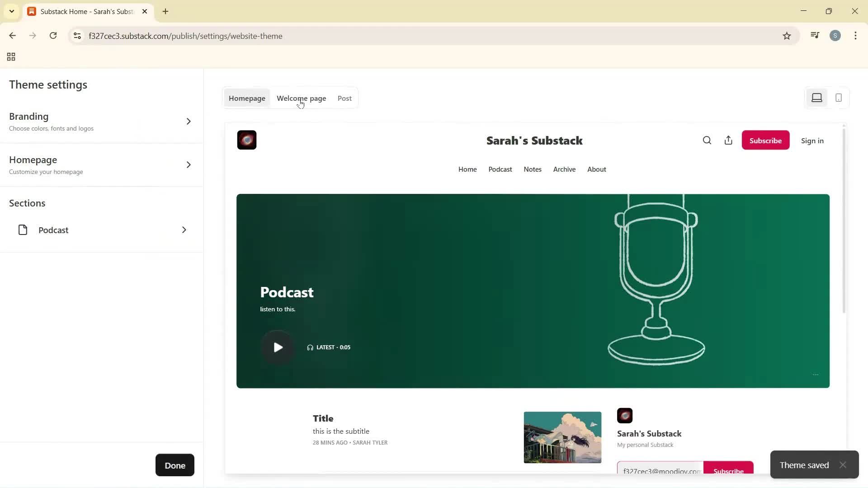Open the Archive link in preview navigation
This screenshot has height=488, width=868.
(x=564, y=169)
